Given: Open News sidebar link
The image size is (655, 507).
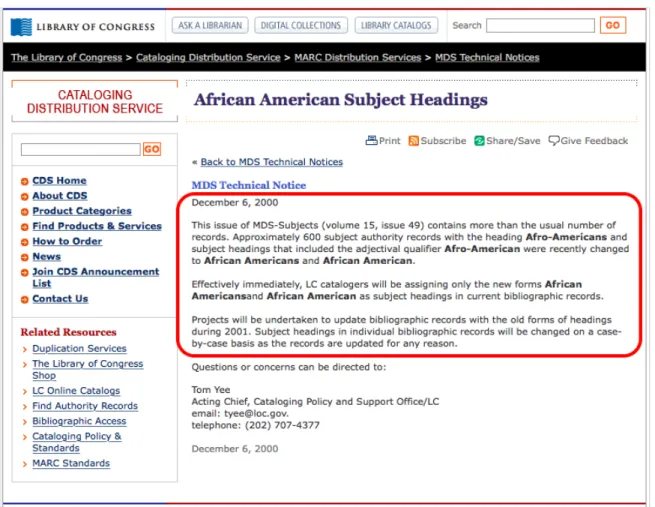Looking at the screenshot, I should click(x=47, y=256).
